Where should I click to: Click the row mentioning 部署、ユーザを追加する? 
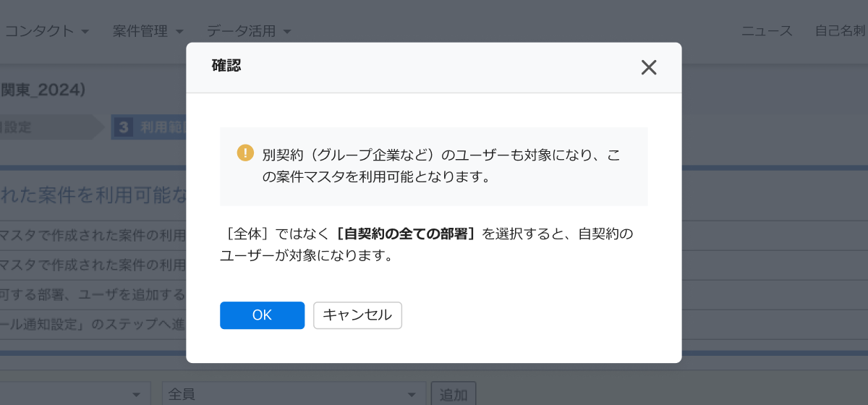coord(93,294)
